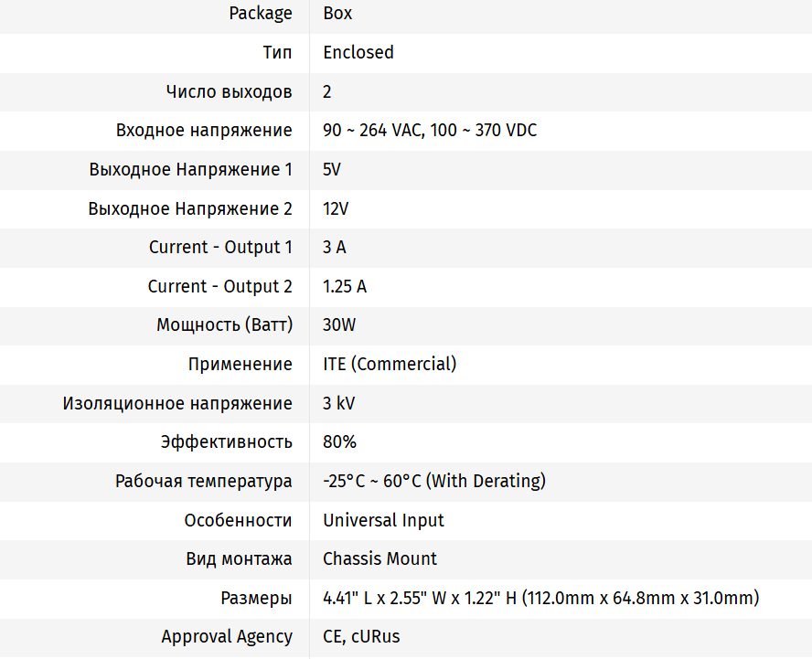Select the Chassis Mount value
The width and height of the screenshot is (812, 659).
379,559
